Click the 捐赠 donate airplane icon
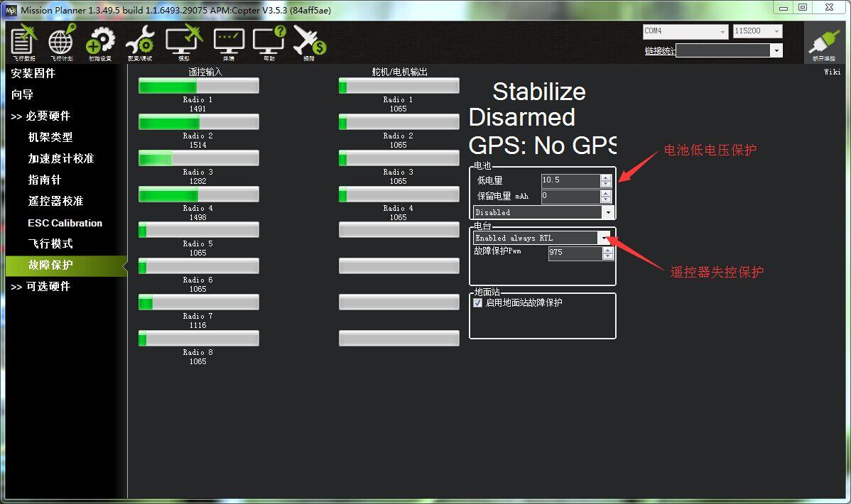Viewport: 851px width, 504px height. (x=309, y=43)
